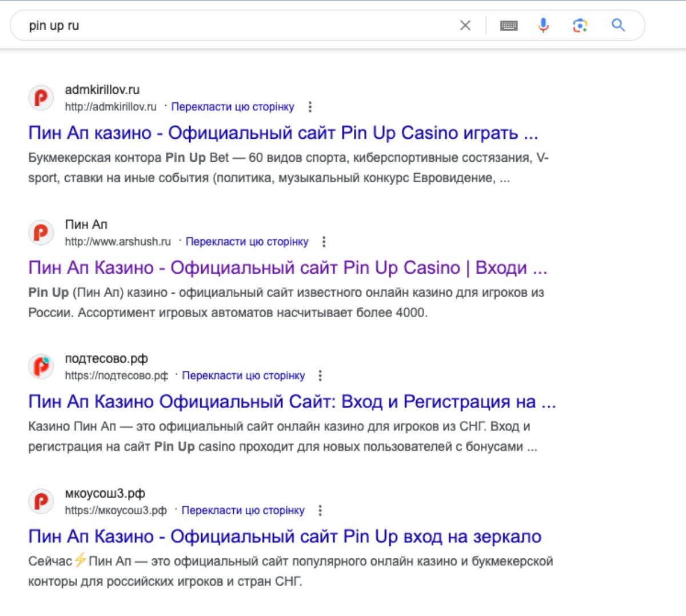Screen dimensions: 686x616
Task: Click the site name 'admkirillov.ru'
Action: (102, 90)
